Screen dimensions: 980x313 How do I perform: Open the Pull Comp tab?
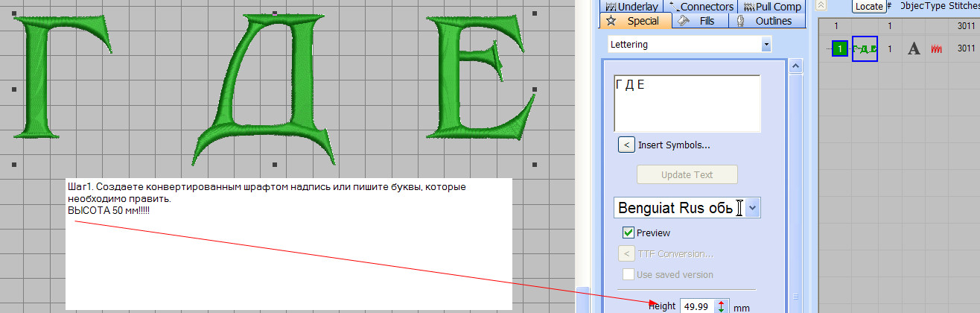coord(769,7)
